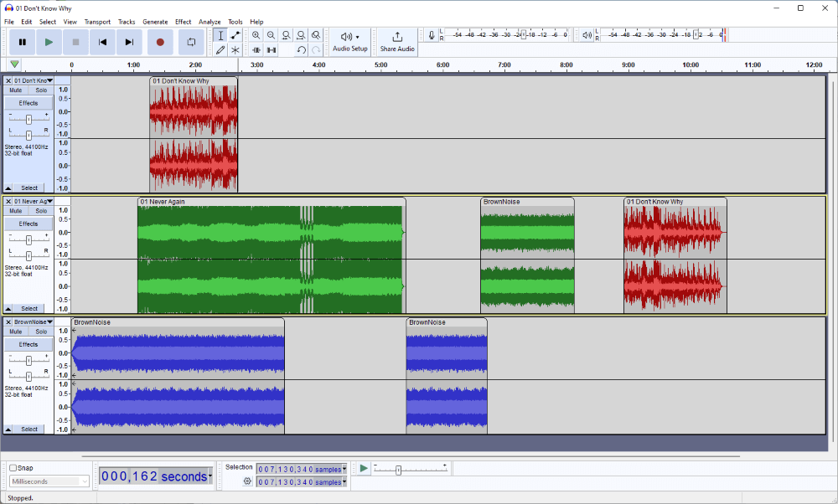Mute the BrownNoise track

(x=15, y=332)
